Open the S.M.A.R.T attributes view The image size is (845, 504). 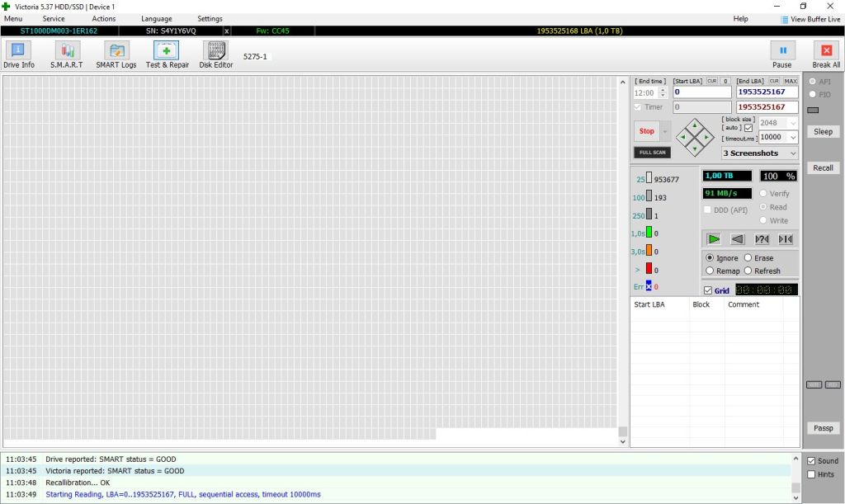click(67, 55)
